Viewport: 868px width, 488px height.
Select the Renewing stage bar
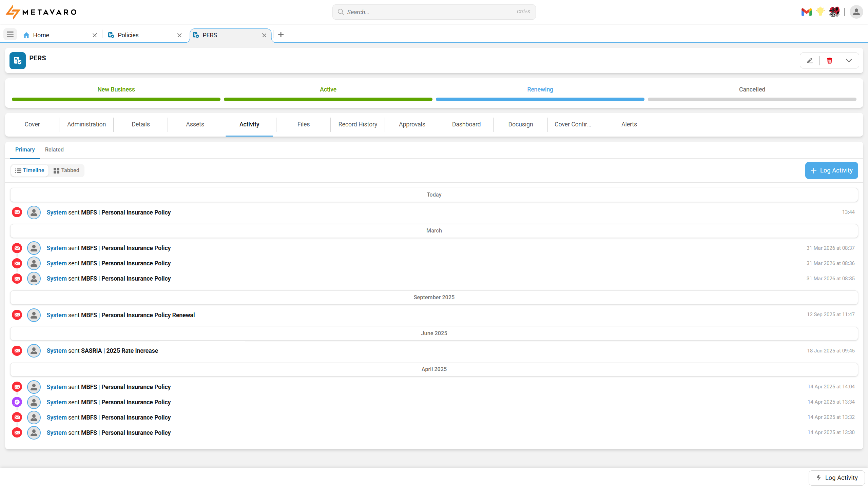point(540,99)
